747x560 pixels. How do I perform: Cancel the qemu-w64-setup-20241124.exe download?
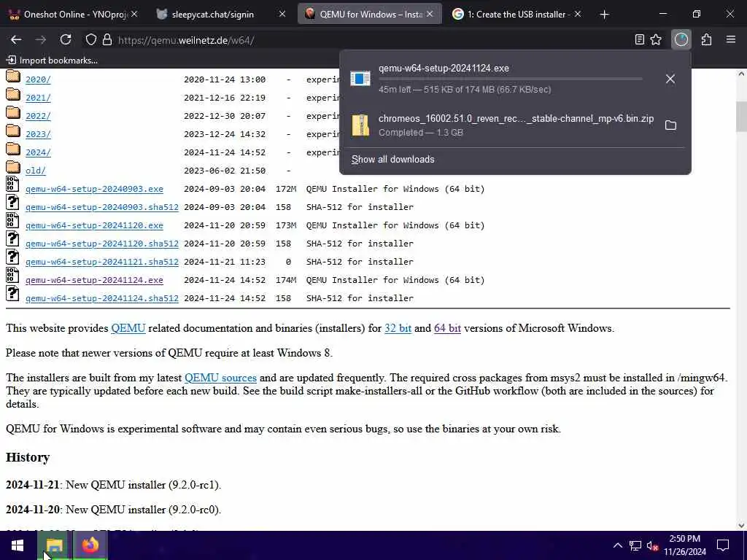670,79
